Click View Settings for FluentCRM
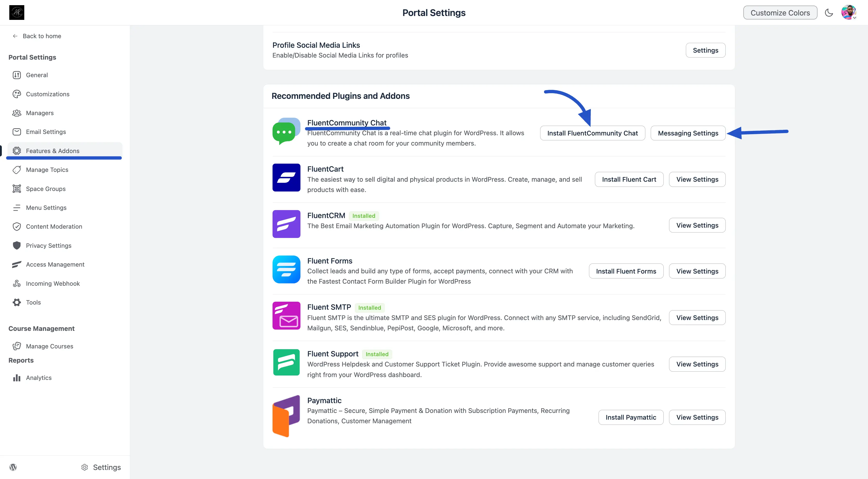This screenshot has height=479, width=868. click(x=697, y=225)
